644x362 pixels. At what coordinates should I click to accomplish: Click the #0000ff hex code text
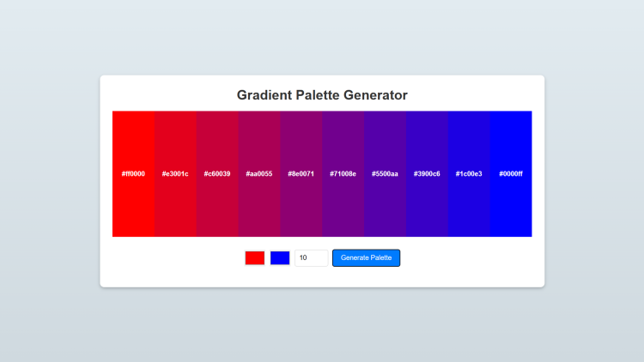pos(511,173)
